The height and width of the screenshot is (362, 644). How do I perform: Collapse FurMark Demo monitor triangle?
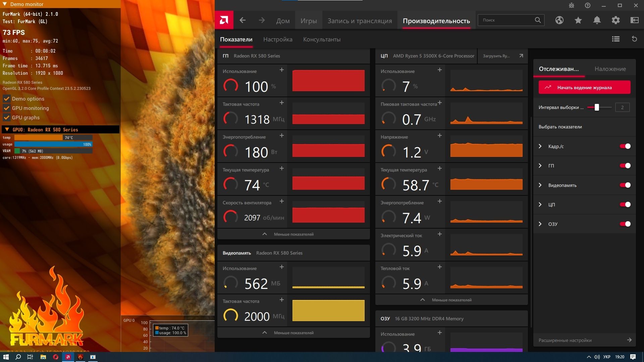(x=5, y=4)
